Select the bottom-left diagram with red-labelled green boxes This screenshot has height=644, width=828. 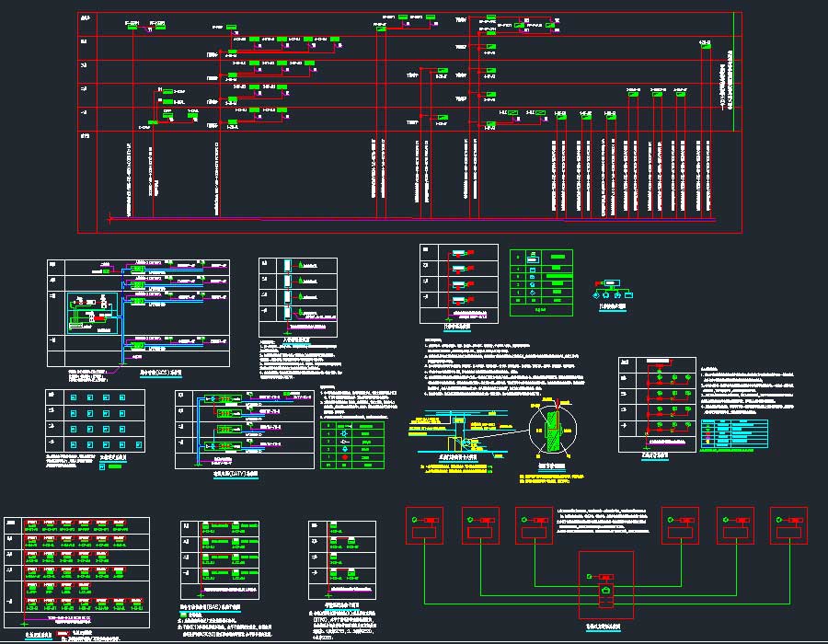tap(76, 573)
